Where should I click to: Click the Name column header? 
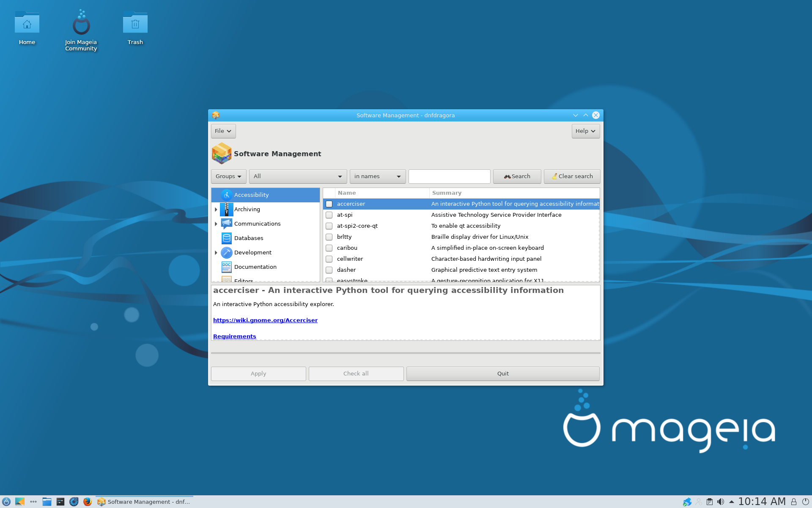pos(382,193)
